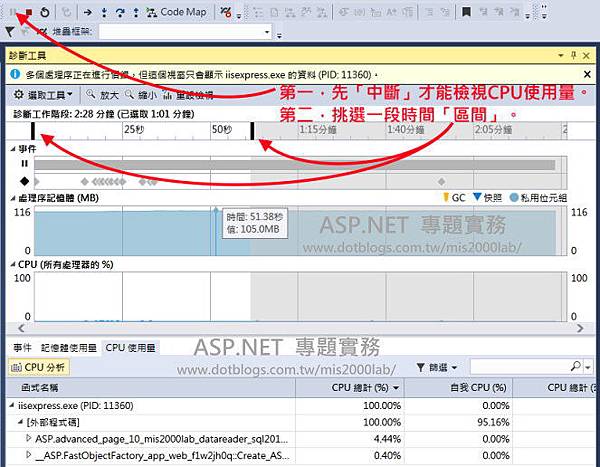
Task: Click the Step Into icon
Action: click(104, 13)
